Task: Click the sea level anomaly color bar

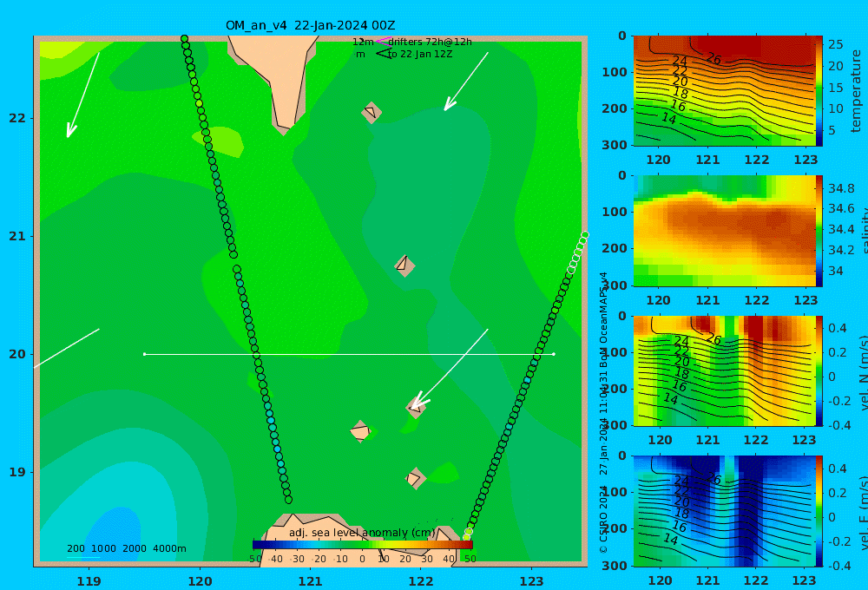Action: [x=363, y=545]
